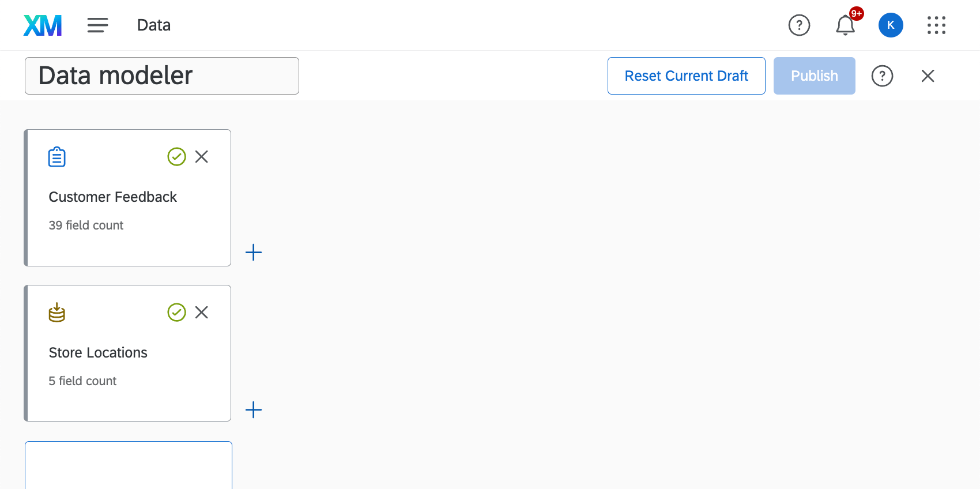Click the Publish button

tap(814, 76)
